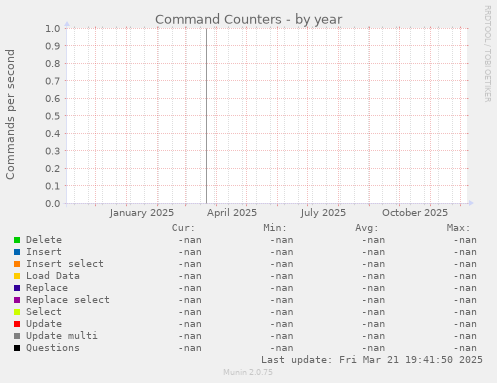Click the 'Replace select' legend label
The height and width of the screenshot is (383, 497).
(x=68, y=300)
